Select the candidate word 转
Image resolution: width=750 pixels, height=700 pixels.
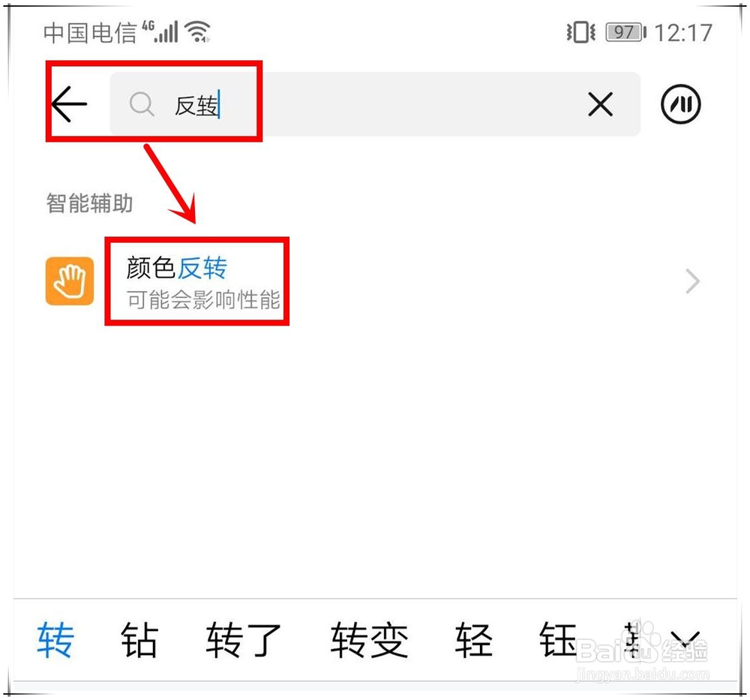click(55, 640)
